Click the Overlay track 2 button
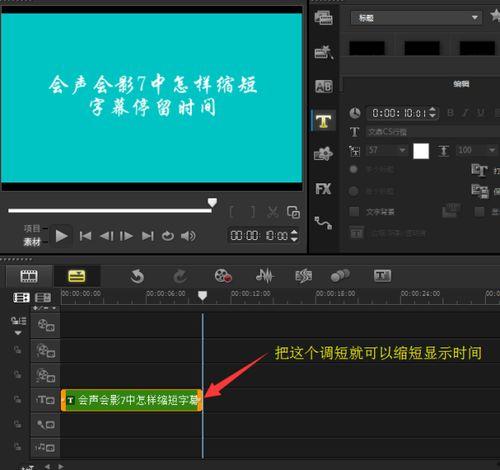This screenshot has width=500, height=470. (46, 376)
